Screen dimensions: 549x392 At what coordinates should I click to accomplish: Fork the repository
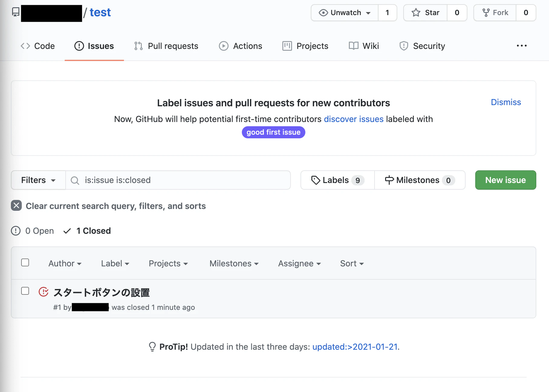pos(495,13)
